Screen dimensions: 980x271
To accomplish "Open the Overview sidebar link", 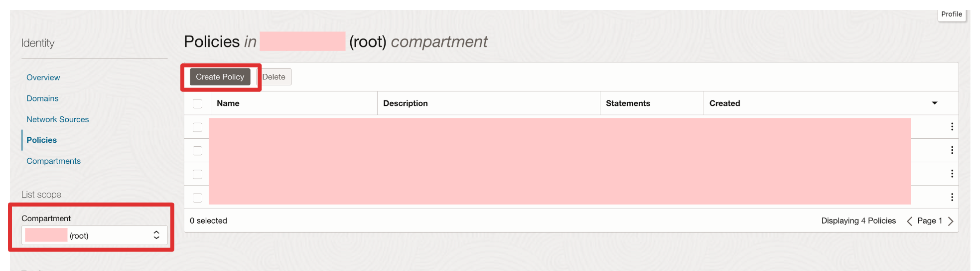I will 43,77.
